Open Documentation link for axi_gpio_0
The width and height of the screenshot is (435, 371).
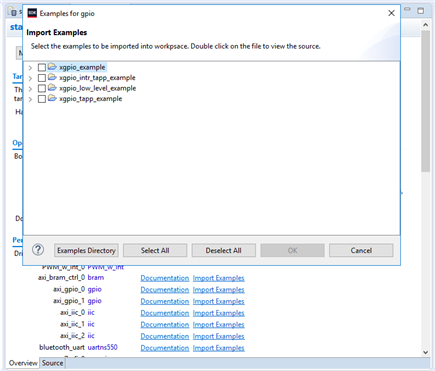(165, 290)
